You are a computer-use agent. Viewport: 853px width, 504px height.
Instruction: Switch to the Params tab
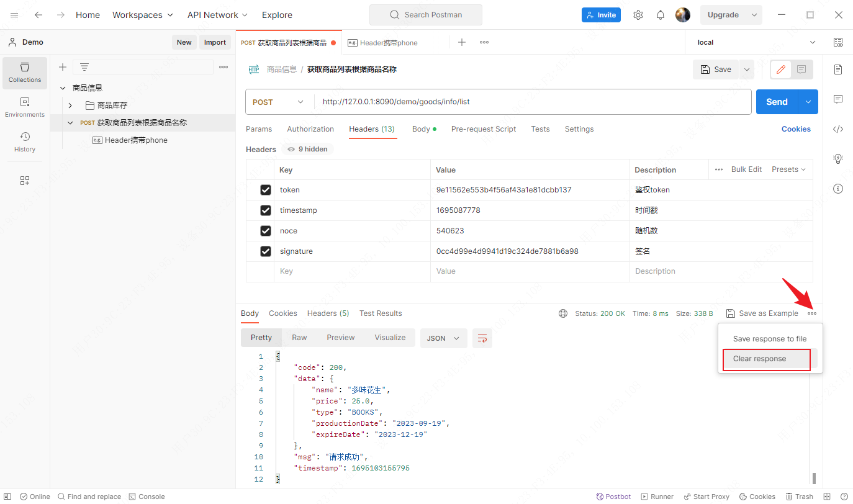tap(259, 129)
